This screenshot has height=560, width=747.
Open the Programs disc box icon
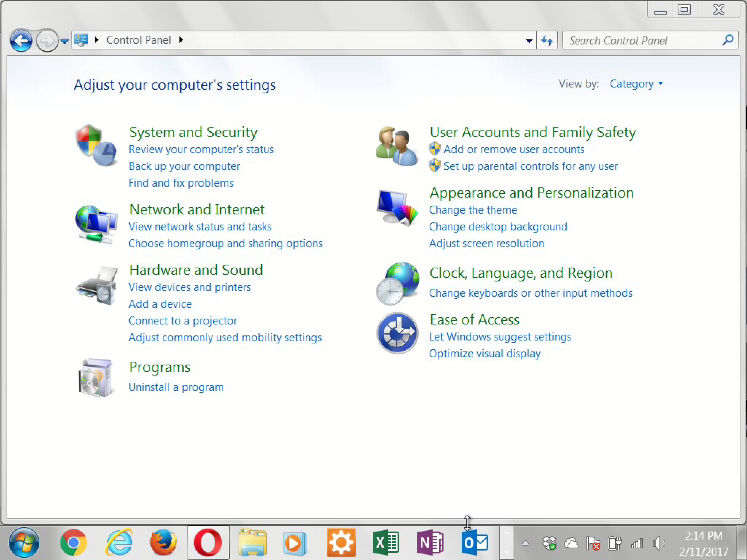pos(96,378)
